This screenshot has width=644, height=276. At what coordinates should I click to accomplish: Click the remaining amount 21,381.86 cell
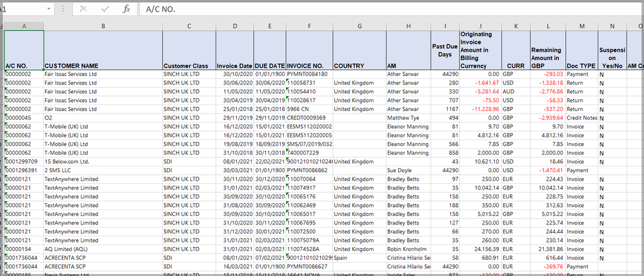click(x=548, y=249)
